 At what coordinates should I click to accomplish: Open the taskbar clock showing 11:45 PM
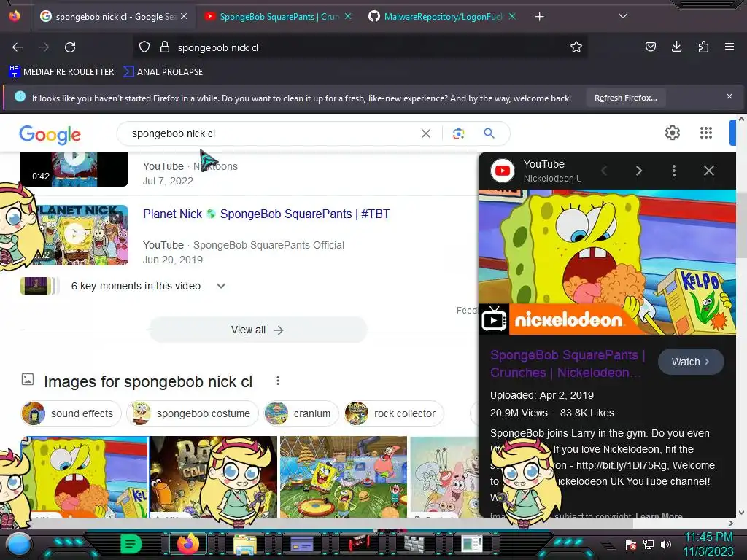[x=709, y=544]
